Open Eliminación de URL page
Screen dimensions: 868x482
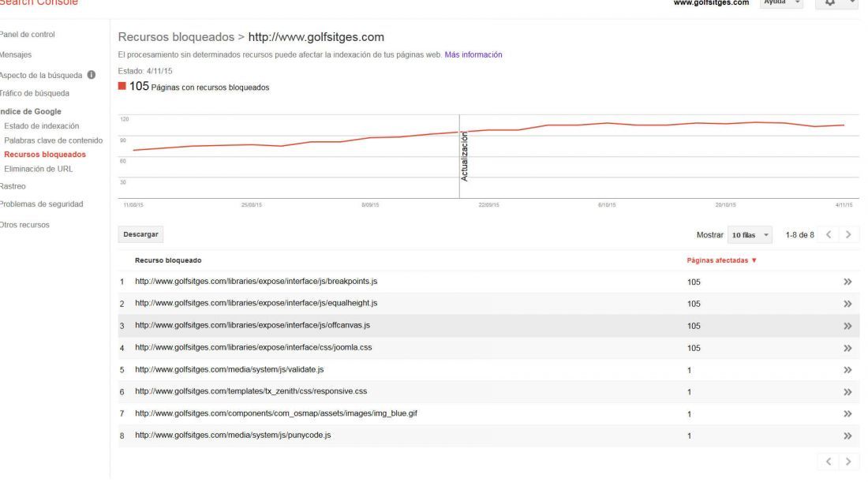coord(38,169)
